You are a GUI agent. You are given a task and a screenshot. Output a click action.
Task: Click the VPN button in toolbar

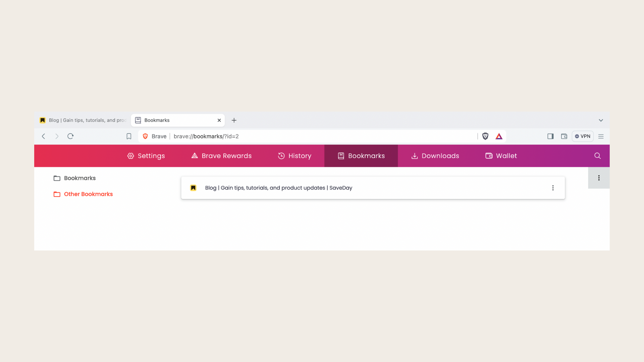click(583, 136)
